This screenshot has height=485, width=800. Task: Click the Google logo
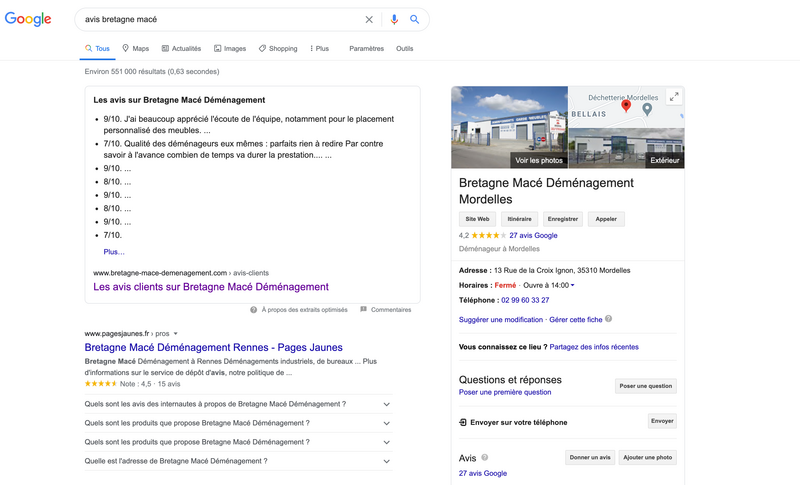(x=28, y=19)
